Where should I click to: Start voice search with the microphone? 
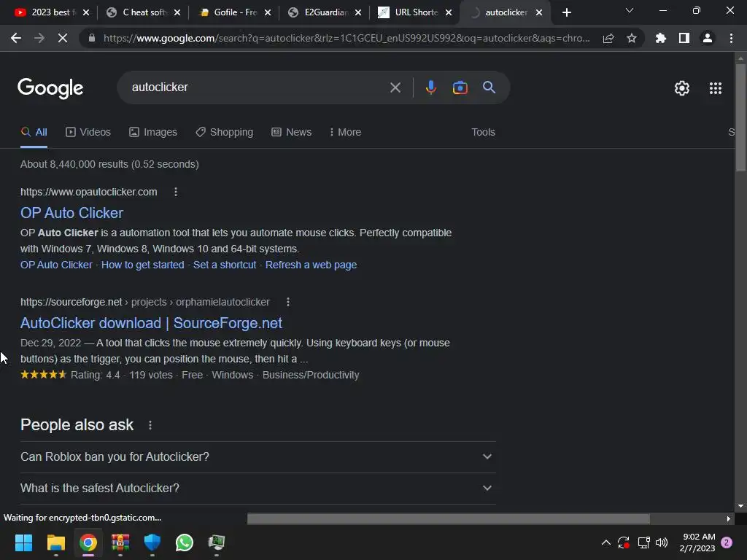(x=430, y=87)
